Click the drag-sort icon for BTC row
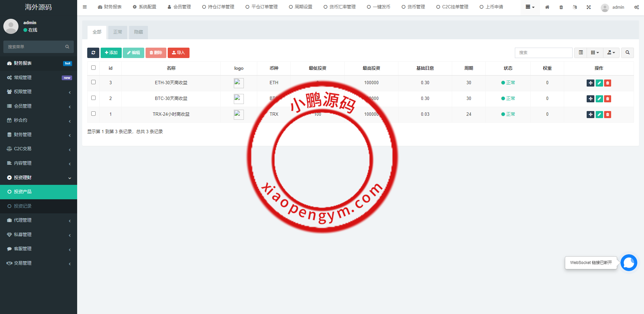Image resolution: width=644 pixels, height=314 pixels. [590, 99]
